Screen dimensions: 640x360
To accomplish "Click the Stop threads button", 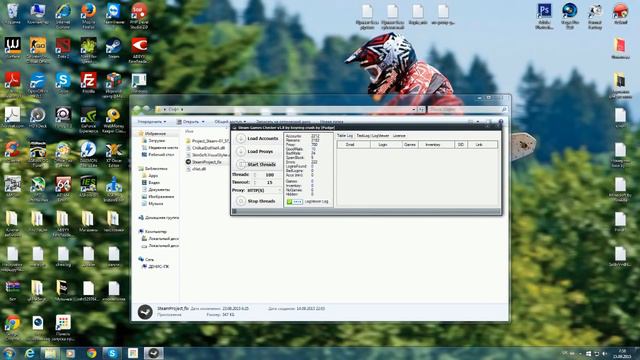I will tap(257, 201).
